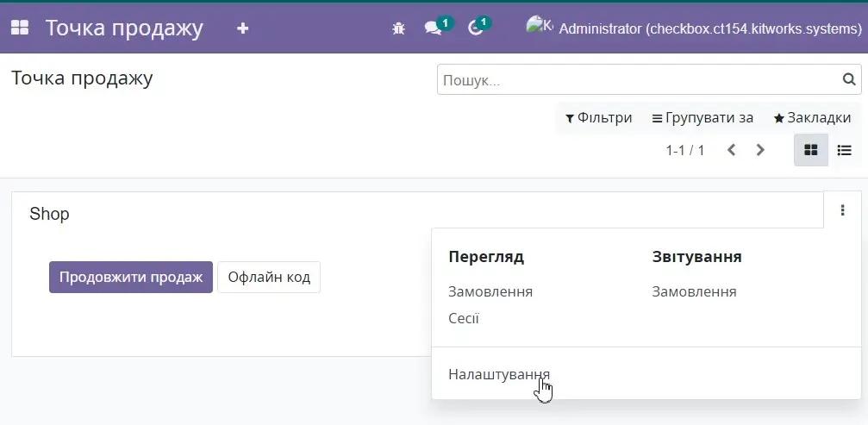Go to the previous page arrow

point(731,150)
